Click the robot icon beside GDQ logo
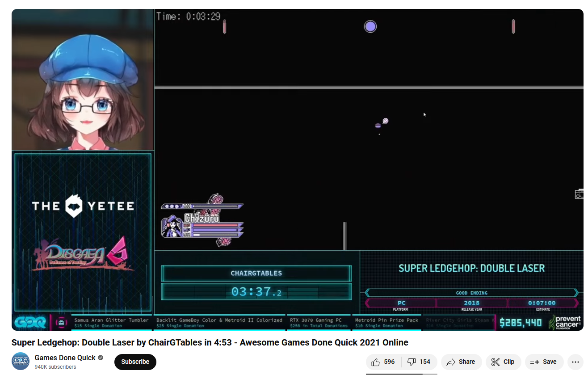The image size is (588, 375). (x=61, y=322)
